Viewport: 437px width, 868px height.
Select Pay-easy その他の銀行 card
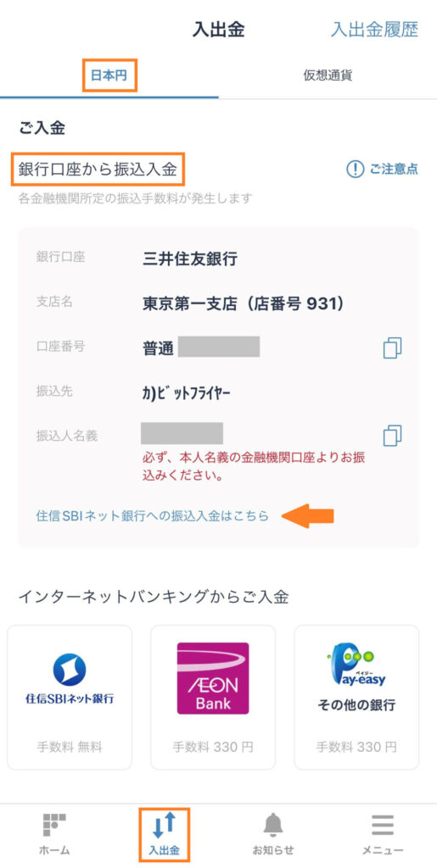(x=356, y=698)
